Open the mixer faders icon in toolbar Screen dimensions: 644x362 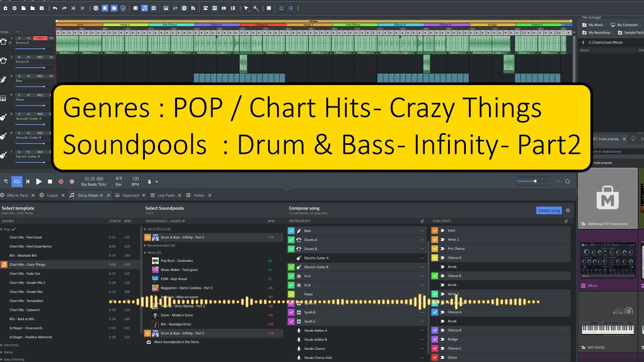pyautogui.click(x=175, y=8)
